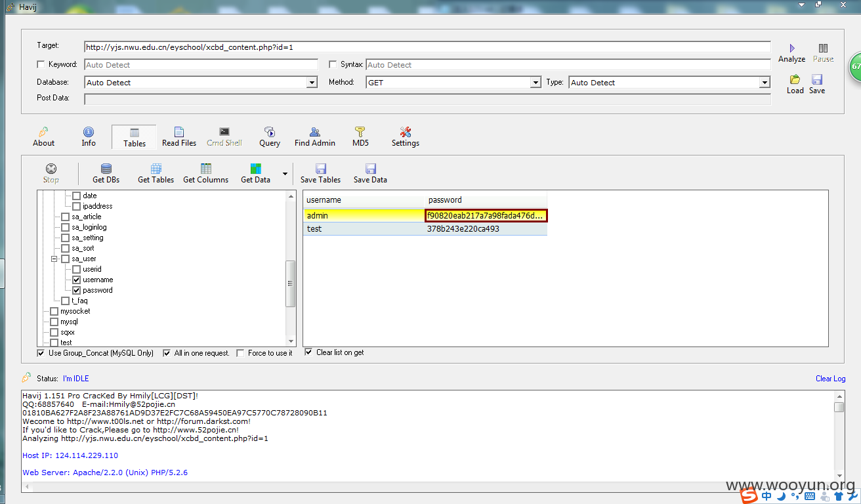Click the Web Server Apache log line
Viewport: 861px width, 504px height.
click(105, 472)
